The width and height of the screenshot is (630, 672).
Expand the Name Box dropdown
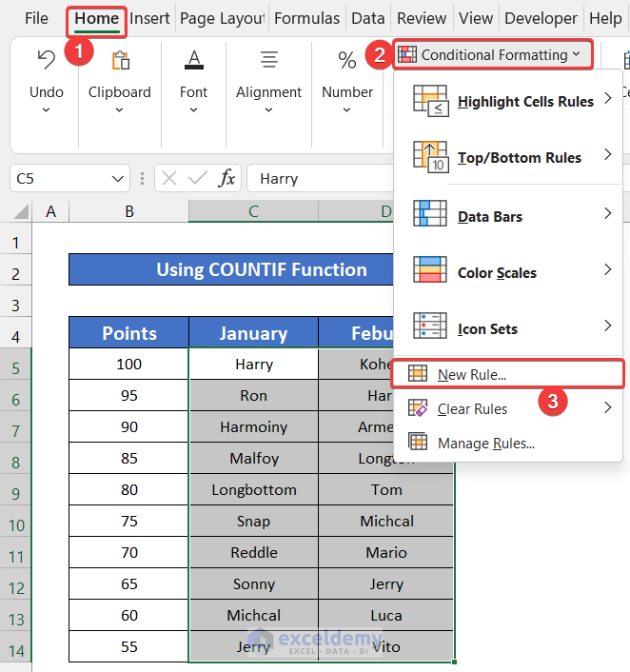tap(117, 179)
